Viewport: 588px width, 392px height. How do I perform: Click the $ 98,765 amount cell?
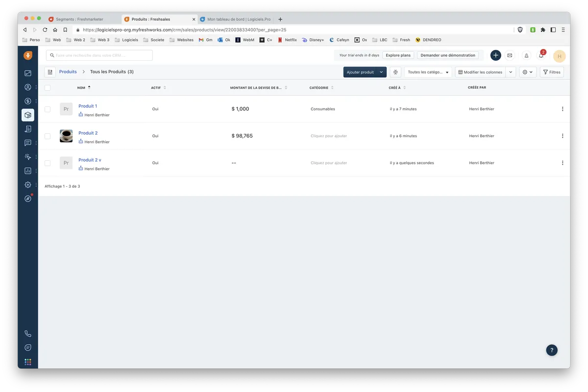pos(242,136)
